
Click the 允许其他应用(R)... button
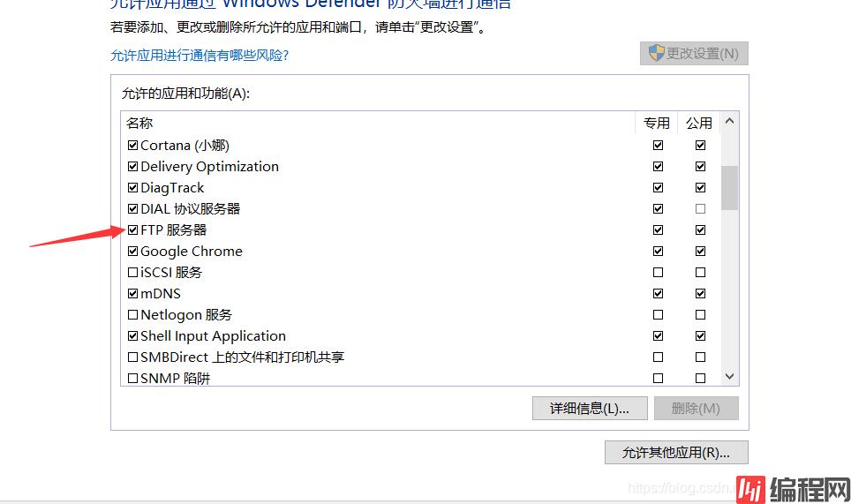pyautogui.click(x=676, y=452)
